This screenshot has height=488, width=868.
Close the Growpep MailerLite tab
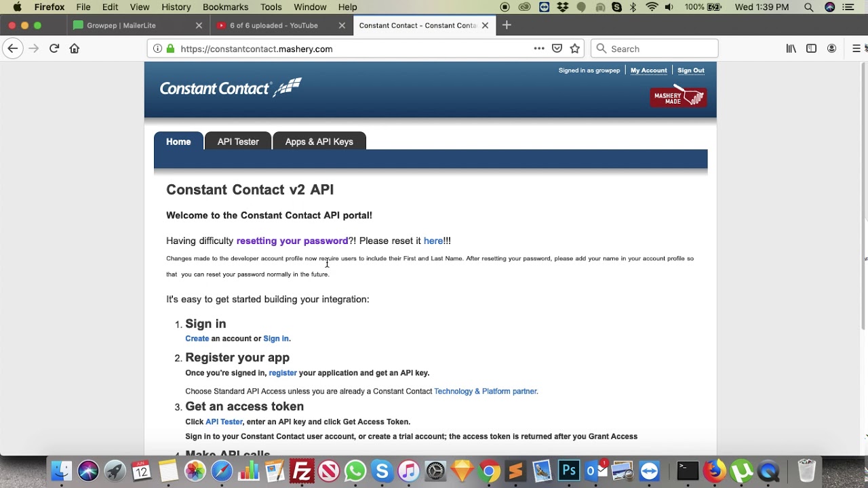tap(199, 25)
